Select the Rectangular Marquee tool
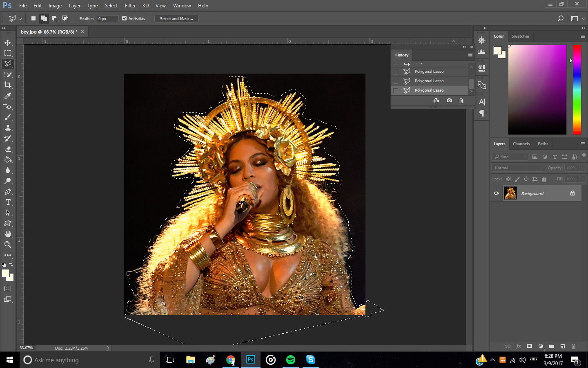Image resolution: width=588 pixels, height=368 pixels. (x=8, y=53)
